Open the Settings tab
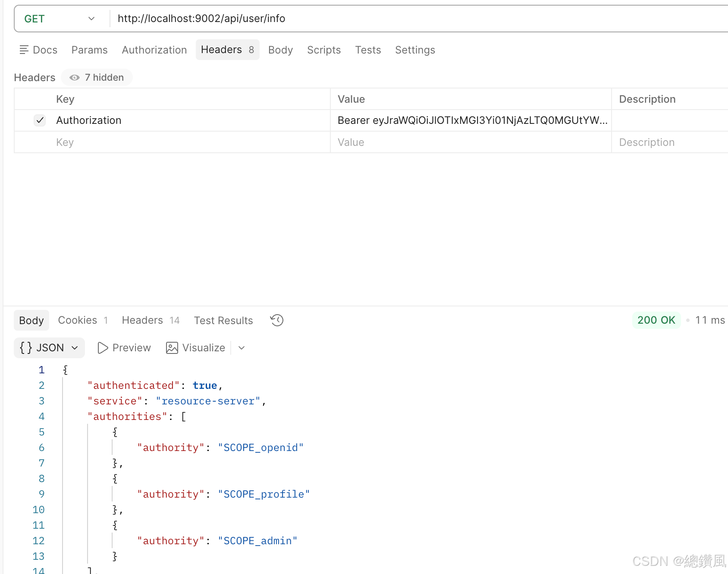Screen dimensions: 728x574 coord(415,50)
